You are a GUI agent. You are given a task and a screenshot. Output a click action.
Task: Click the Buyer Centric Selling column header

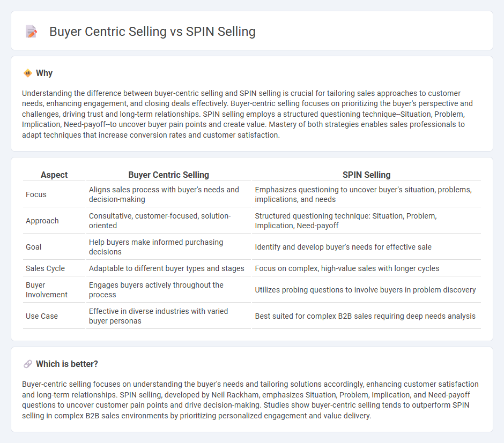(168, 175)
